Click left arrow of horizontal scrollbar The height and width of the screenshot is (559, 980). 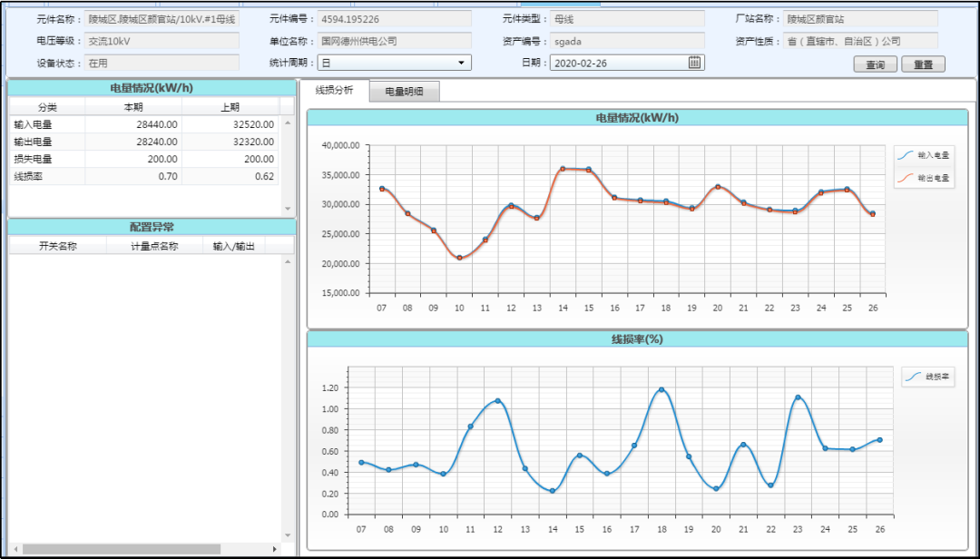15,549
